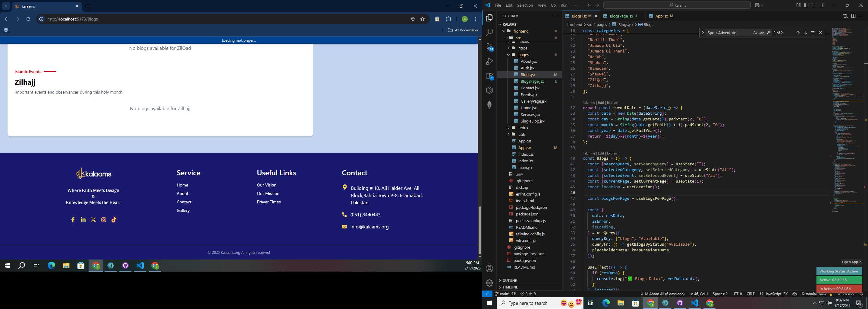Toggle Match Case in find widget
This screenshot has width=868, height=309.
pos(755,33)
